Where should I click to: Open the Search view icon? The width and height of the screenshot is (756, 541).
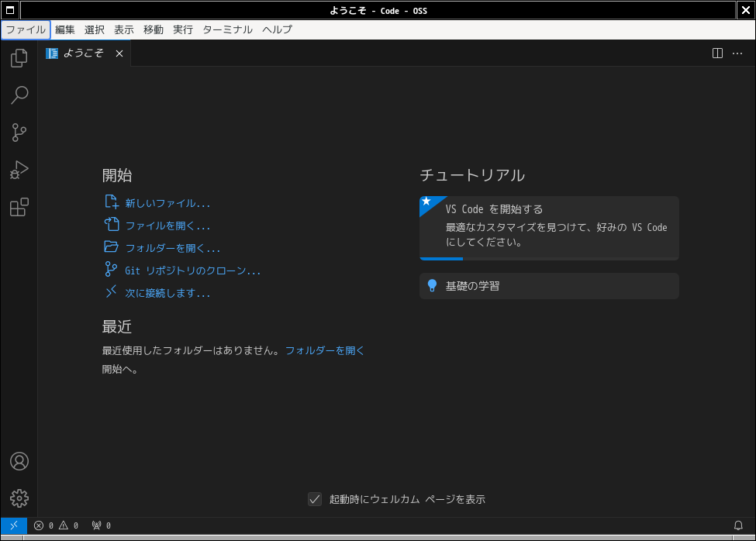tap(19, 95)
